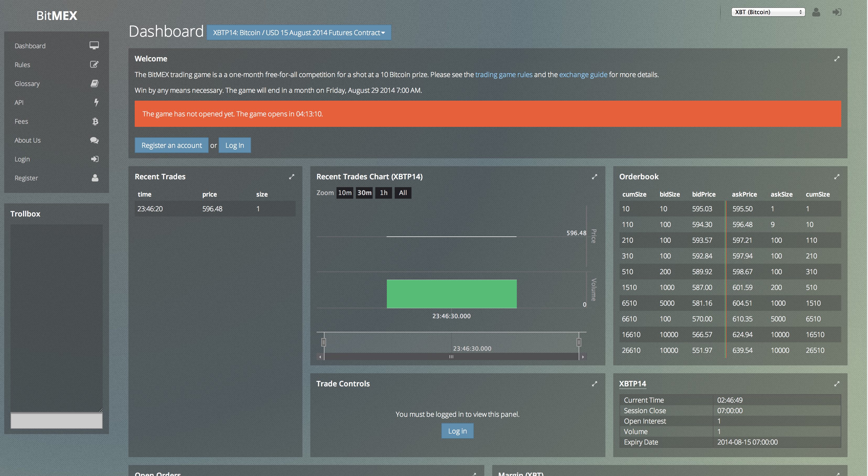Click the sign-in arrow icon at top right
This screenshot has width=868, height=476.
[x=837, y=12]
